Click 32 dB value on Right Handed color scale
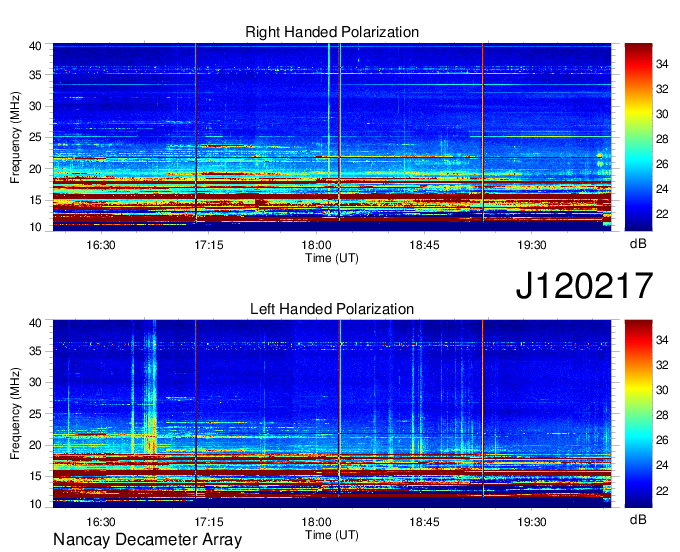 coord(662,89)
